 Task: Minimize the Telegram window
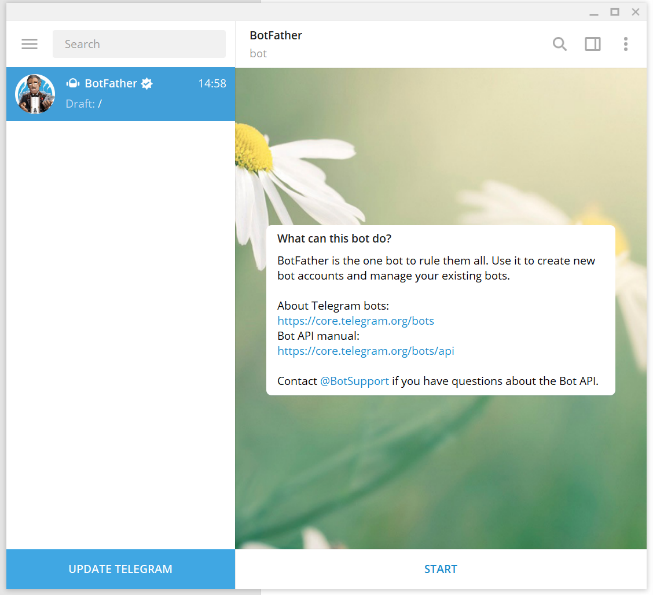pyautogui.click(x=594, y=12)
